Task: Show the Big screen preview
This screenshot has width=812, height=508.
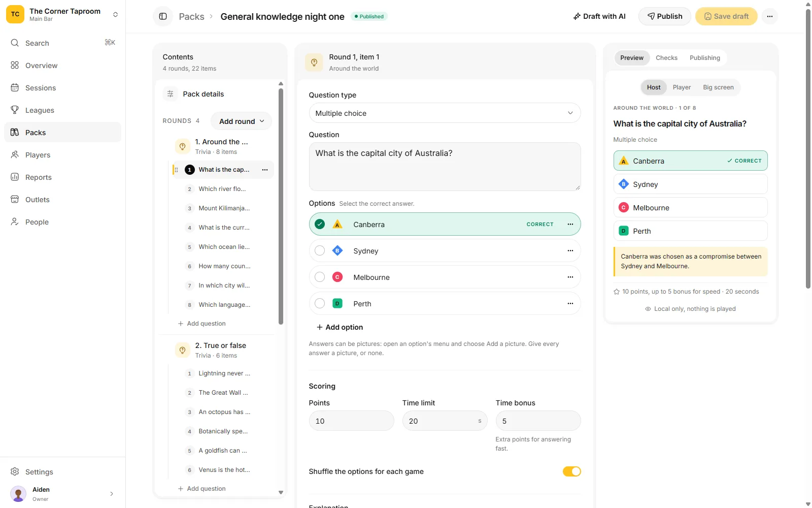Action: pyautogui.click(x=718, y=87)
